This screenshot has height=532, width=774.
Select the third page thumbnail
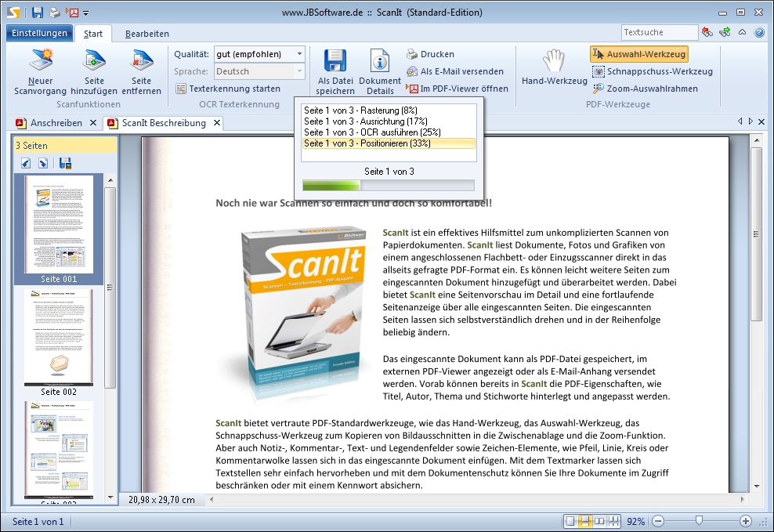(x=59, y=451)
